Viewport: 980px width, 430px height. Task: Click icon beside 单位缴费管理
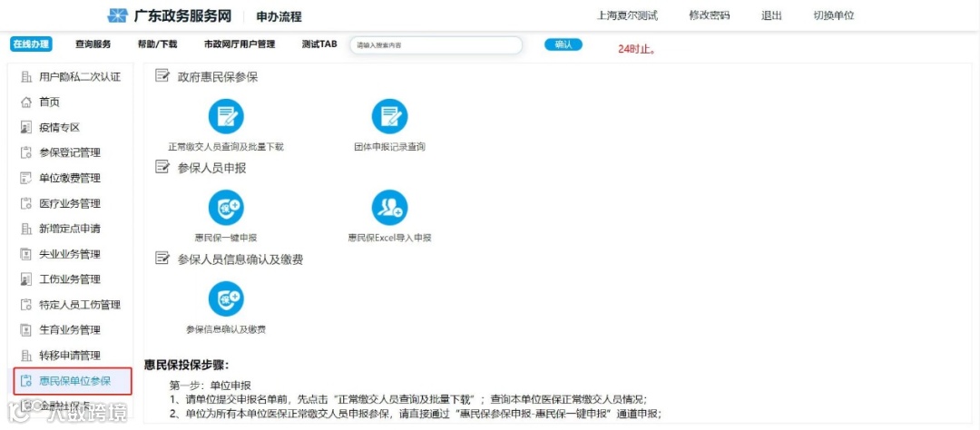coord(26,178)
